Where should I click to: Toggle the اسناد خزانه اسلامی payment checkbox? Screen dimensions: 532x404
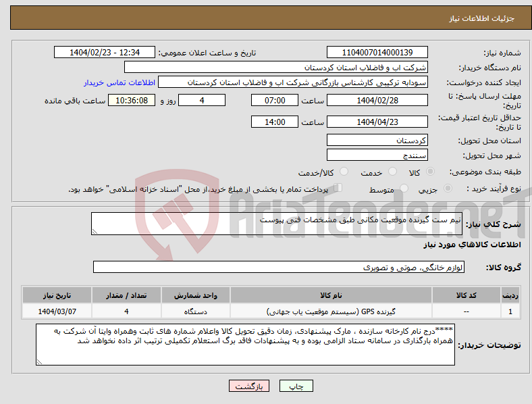click(338, 187)
